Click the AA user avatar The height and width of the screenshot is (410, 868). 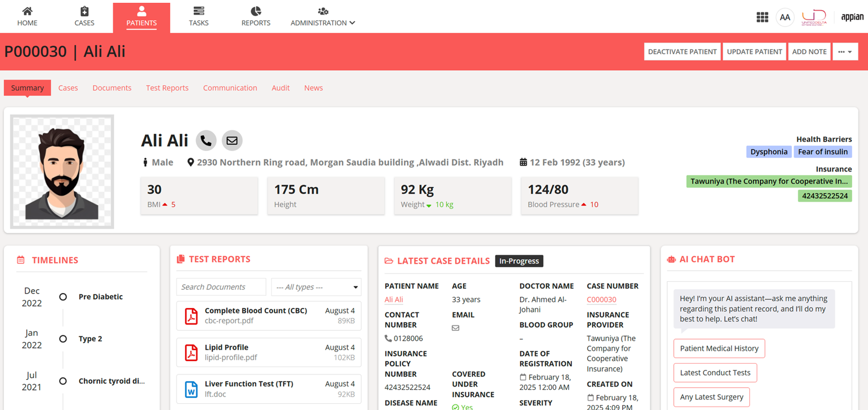(785, 17)
